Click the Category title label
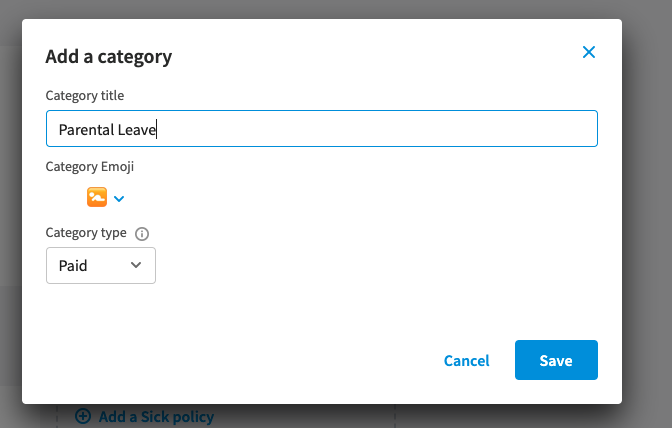This screenshot has width=672, height=428. pyautogui.click(x=85, y=96)
